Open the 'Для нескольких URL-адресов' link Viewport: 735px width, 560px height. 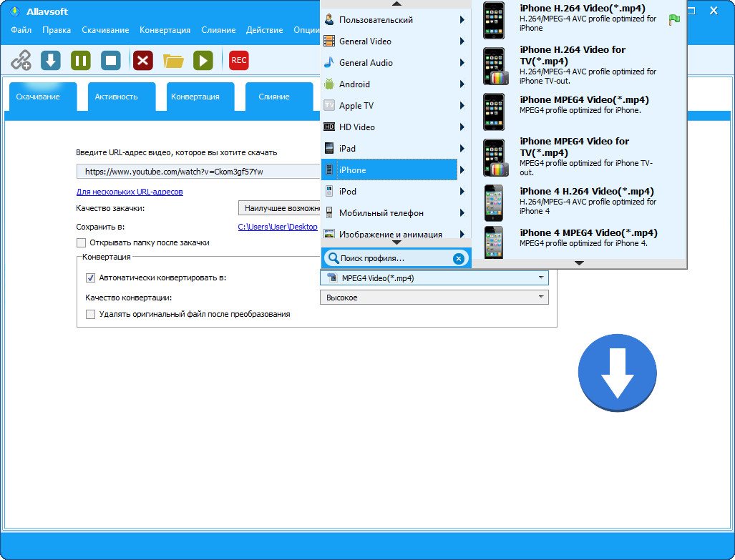point(130,192)
